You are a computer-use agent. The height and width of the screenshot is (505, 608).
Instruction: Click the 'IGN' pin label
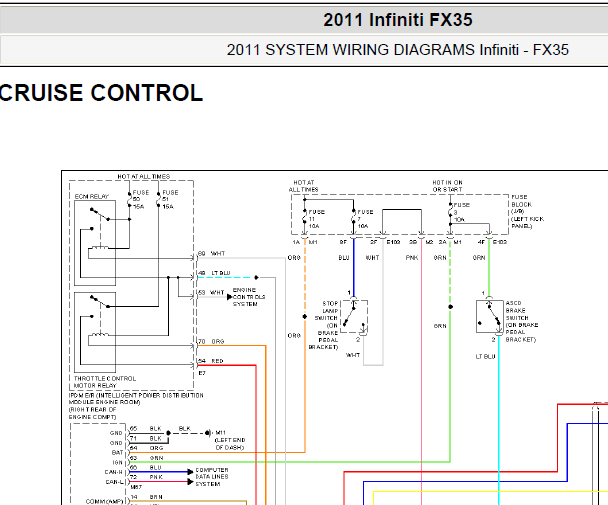coord(117,462)
